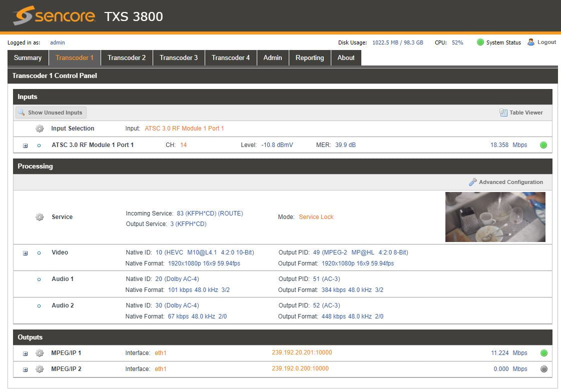The width and height of the screenshot is (561, 392).
Task: Click the 18.358 Mbps input bitrate
Action: point(508,145)
